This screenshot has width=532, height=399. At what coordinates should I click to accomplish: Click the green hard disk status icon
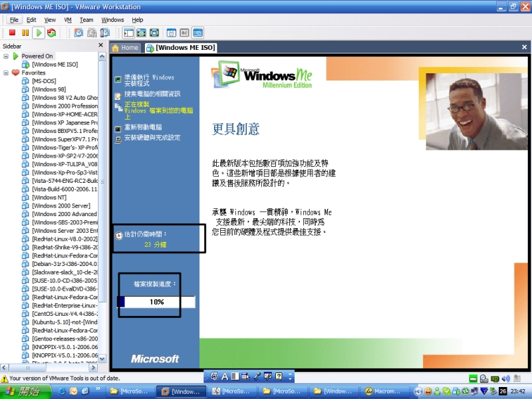[473, 378]
